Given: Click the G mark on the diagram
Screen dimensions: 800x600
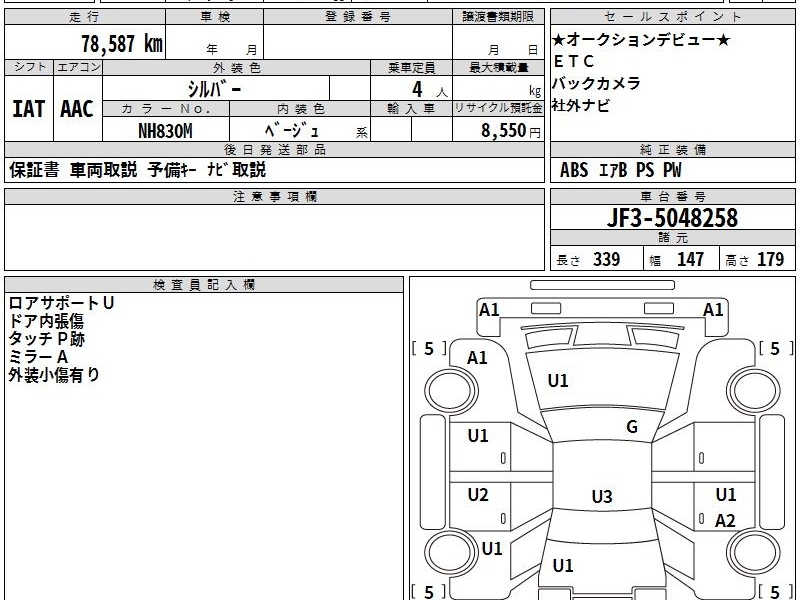Looking at the screenshot, I should point(632,427).
